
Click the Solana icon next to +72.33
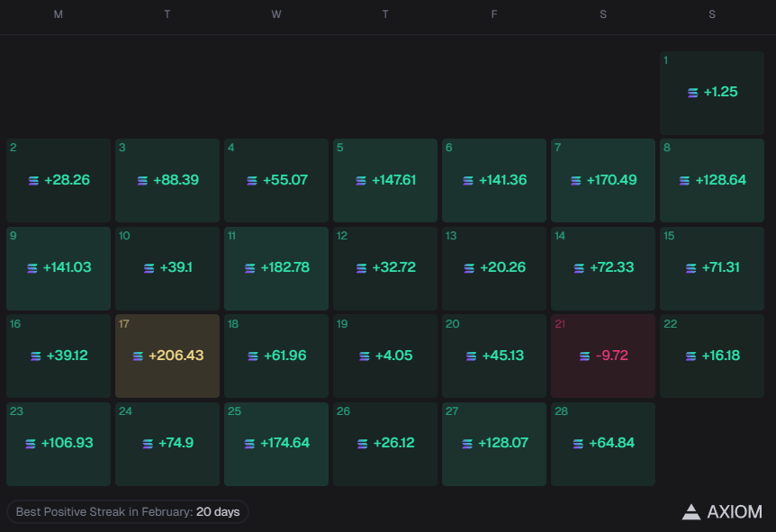pyautogui.click(x=579, y=268)
